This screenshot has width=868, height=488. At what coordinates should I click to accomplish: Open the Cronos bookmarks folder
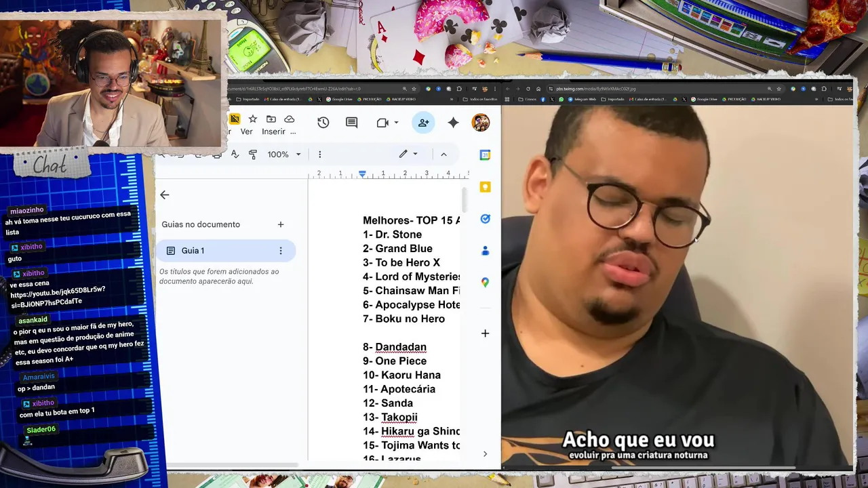pos(527,99)
